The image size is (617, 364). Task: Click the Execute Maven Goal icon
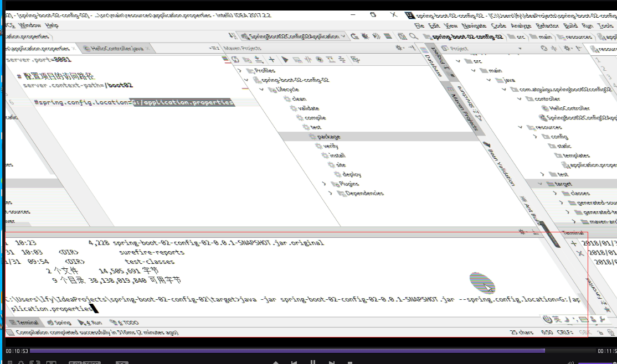pos(297,60)
